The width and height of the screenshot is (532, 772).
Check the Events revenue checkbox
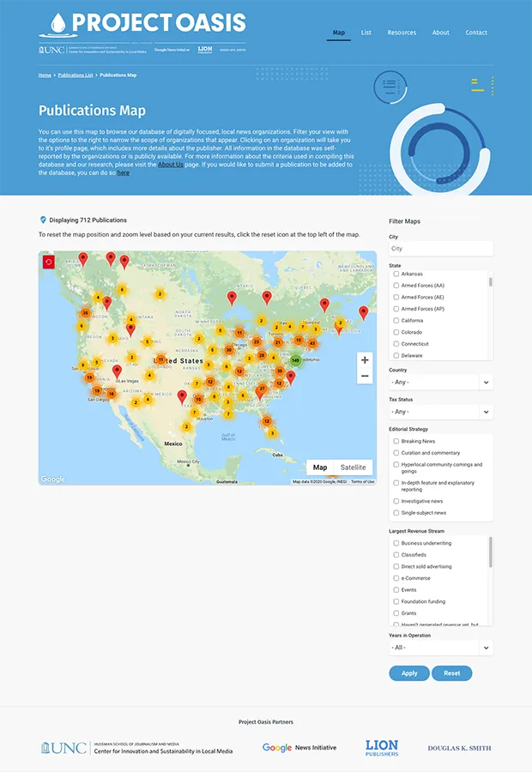[x=396, y=590]
